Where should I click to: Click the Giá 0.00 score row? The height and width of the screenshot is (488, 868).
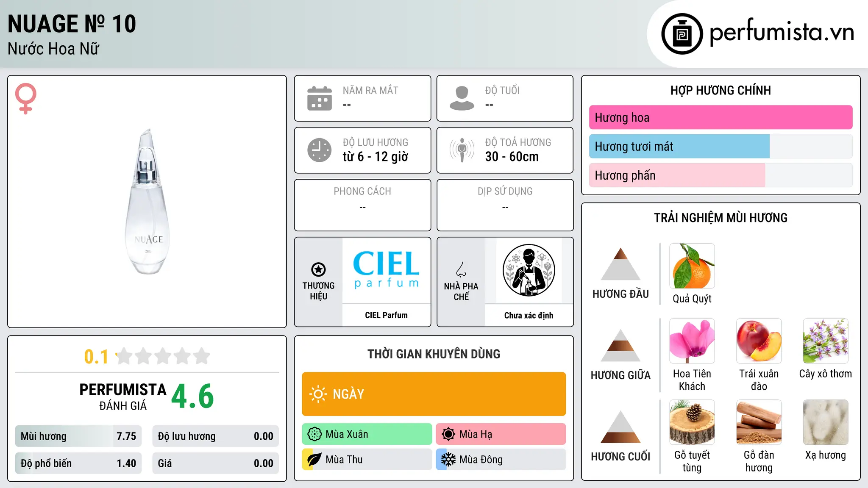pyautogui.click(x=215, y=463)
